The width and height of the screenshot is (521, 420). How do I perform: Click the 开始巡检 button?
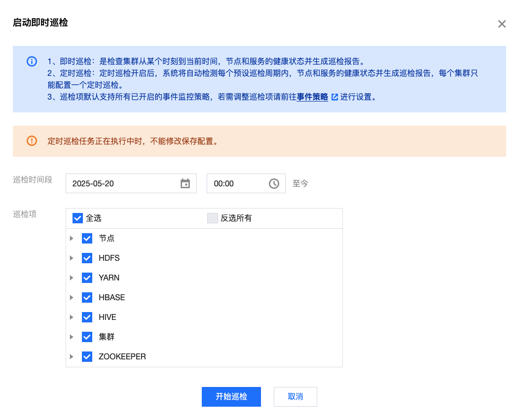(231, 397)
